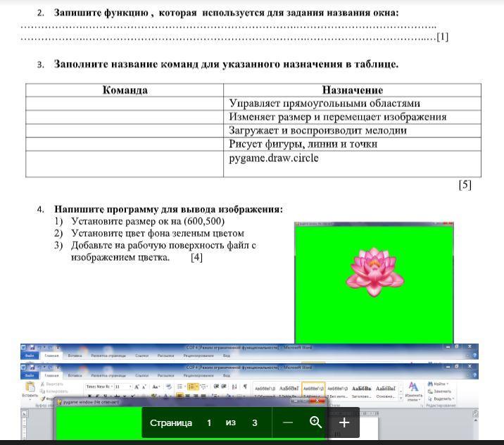Toggle the highlighted Numbering list icon

click(x=193, y=387)
